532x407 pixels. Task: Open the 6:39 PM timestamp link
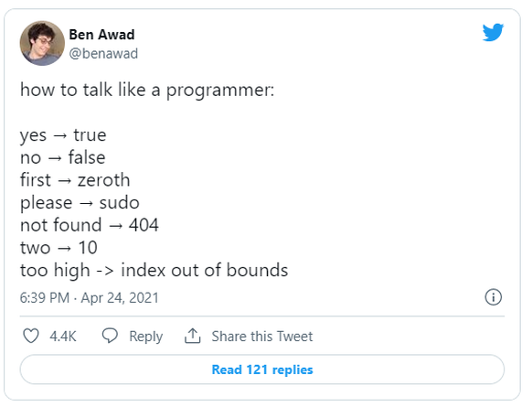click(x=45, y=297)
